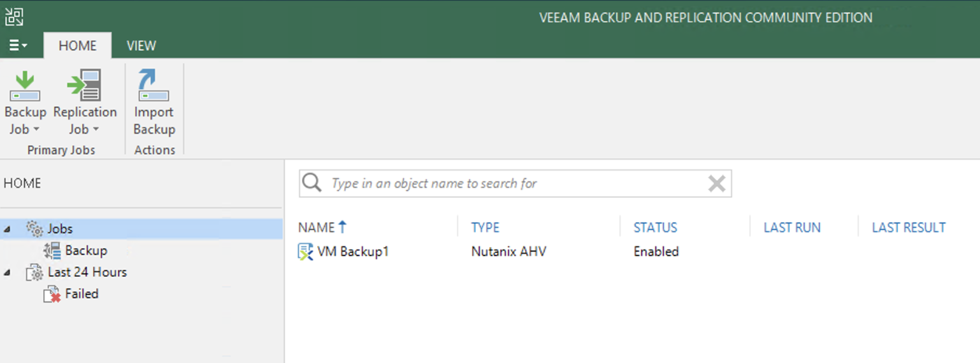Click the Backup Job ribbon icon
Viewport: 980px width, 363px height.
[25, 86]
